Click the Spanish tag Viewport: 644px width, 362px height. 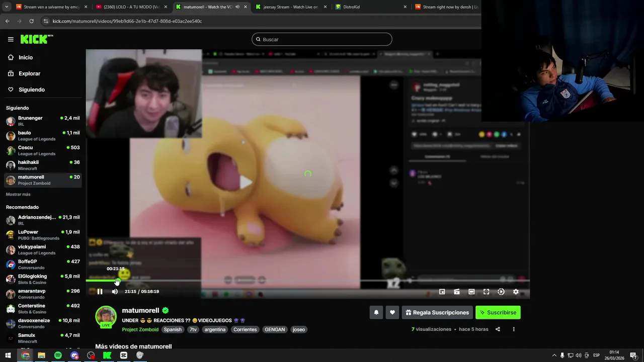(x=173, y=329)
